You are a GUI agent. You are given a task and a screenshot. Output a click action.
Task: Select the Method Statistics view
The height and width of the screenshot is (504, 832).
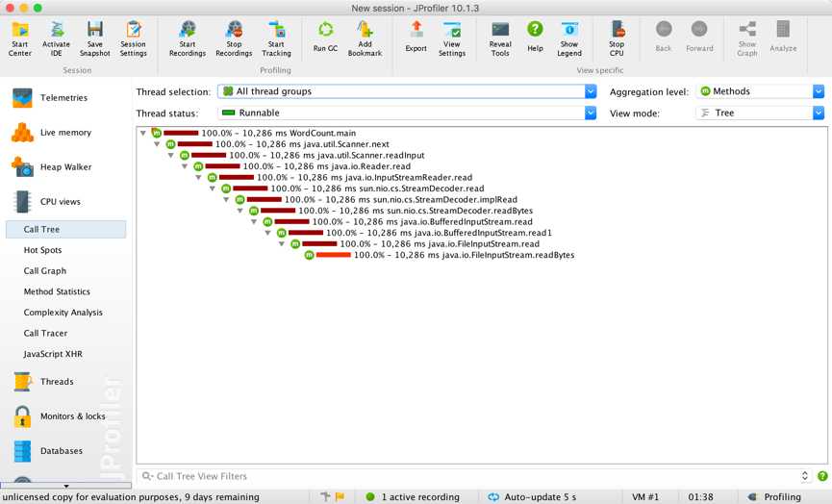tap(57, 291)
